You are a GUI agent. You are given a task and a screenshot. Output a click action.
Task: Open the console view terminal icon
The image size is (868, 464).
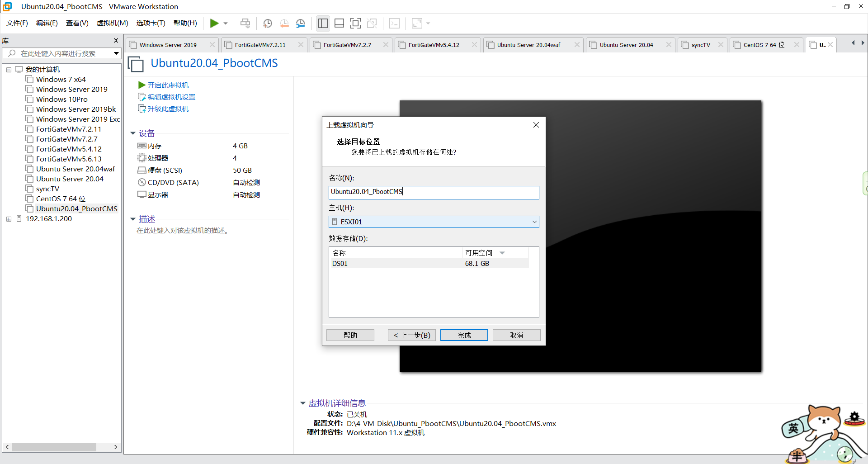coord(394,23)
